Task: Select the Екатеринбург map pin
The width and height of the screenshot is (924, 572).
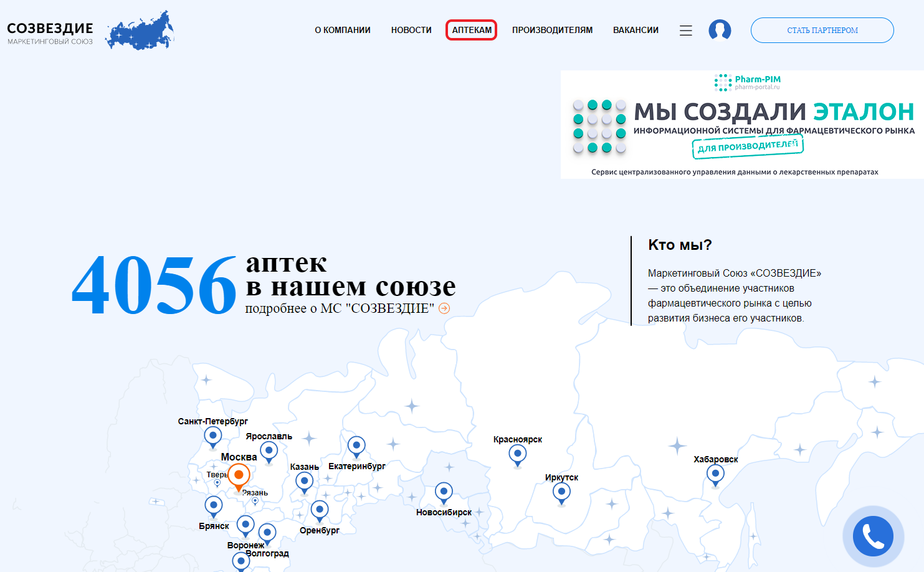Action: pyautogui.click(x=356, y=447)
